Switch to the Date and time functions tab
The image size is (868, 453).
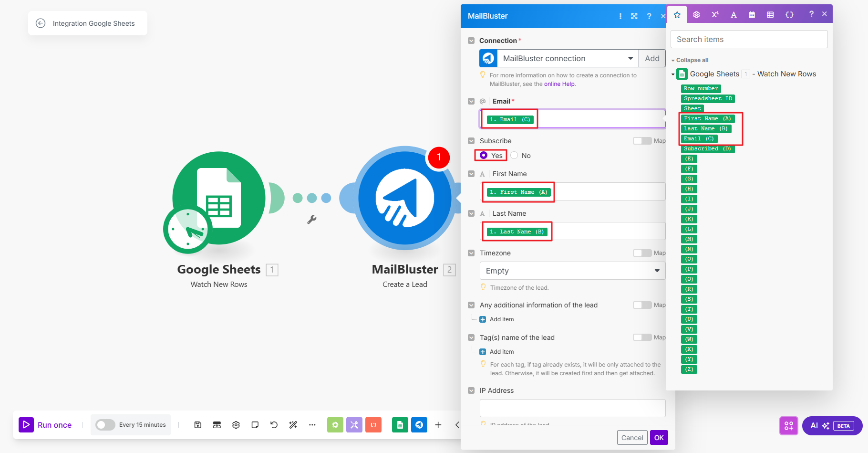[x=752, y=15]
